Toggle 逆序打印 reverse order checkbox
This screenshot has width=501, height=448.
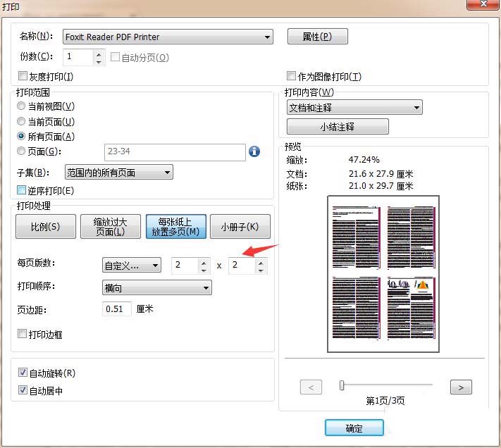pos(23,190)
